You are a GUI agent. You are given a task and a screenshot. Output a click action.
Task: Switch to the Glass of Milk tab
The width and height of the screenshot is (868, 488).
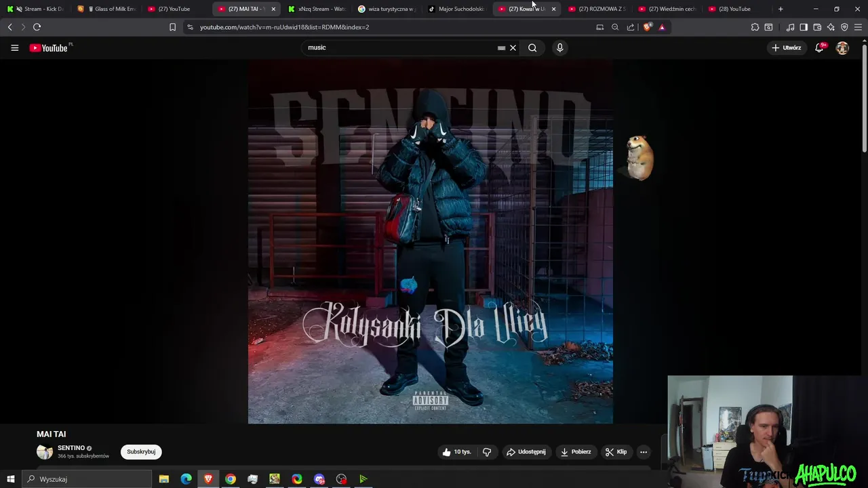(106, 9)
